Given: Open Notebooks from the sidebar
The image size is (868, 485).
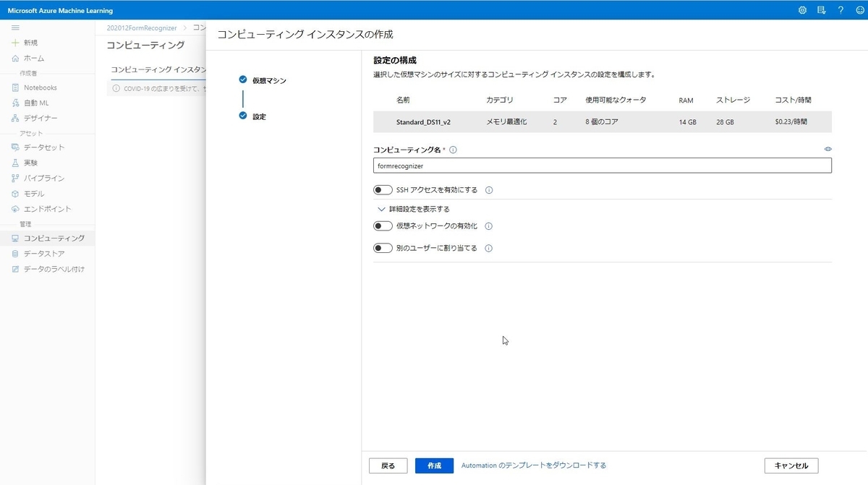Looking at the screenshot, I should (x=45, y=87).
